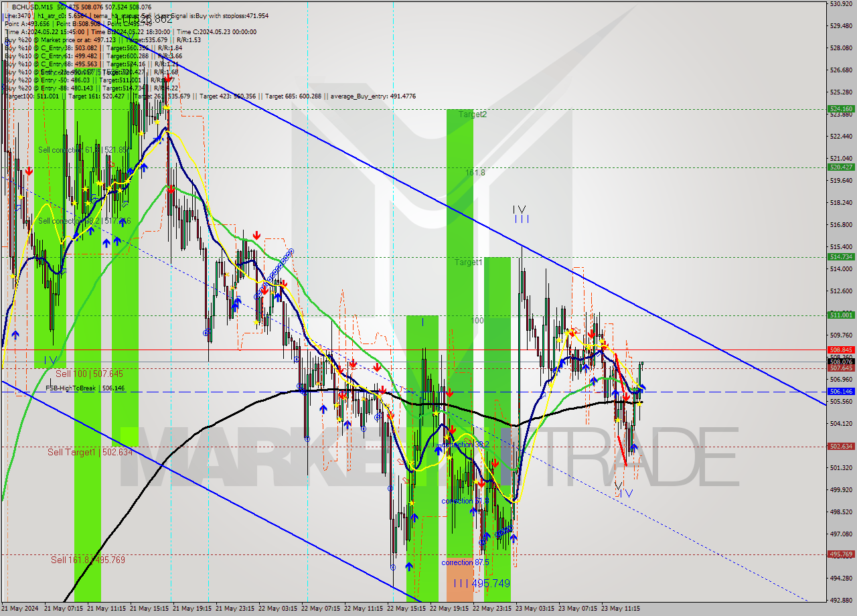Screen dimensions: 857x616
Task: Click the BCHUSD,M15 symbol title text
Action: 31,7
